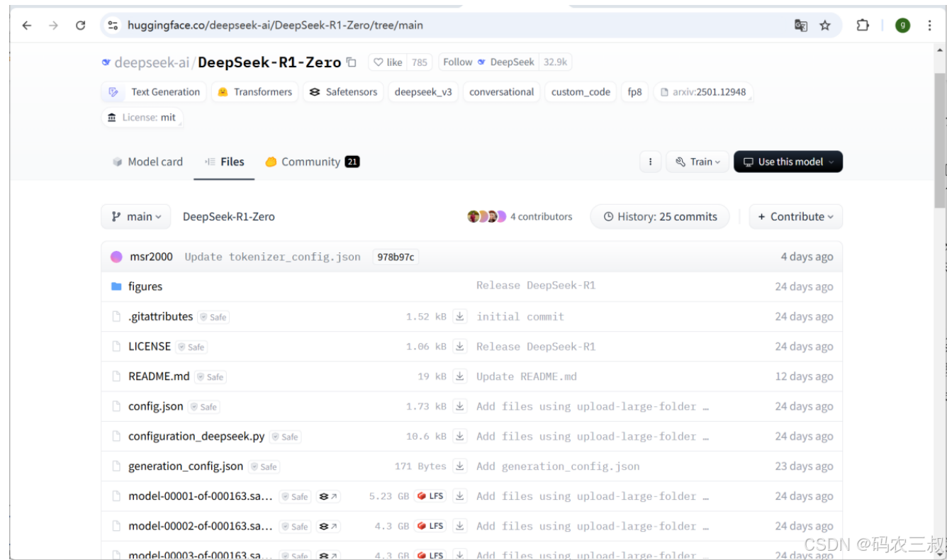Open the Community tab
947x560 pixels.
312,162
